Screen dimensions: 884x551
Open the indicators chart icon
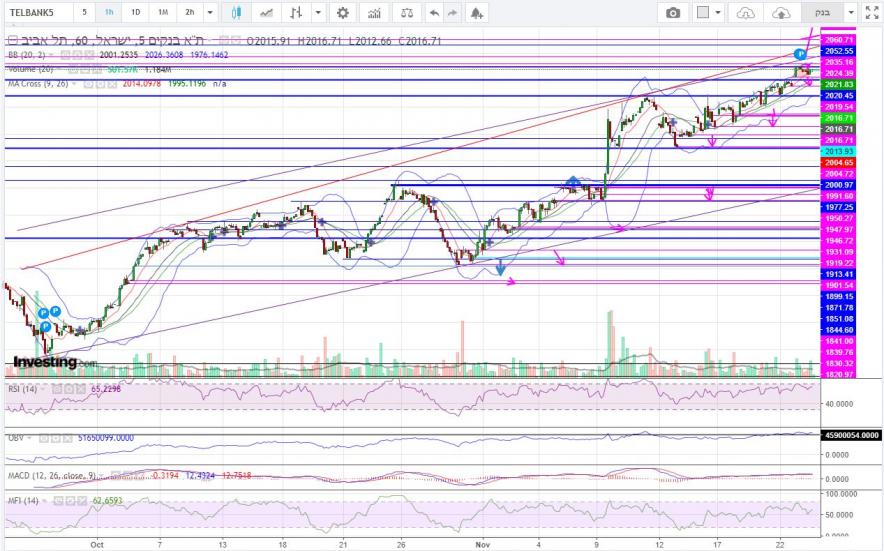point(374,13)
